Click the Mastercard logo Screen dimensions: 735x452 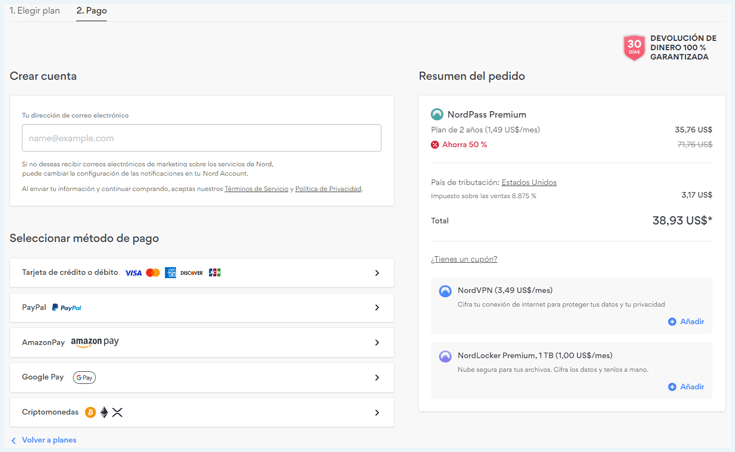[153, 272]
